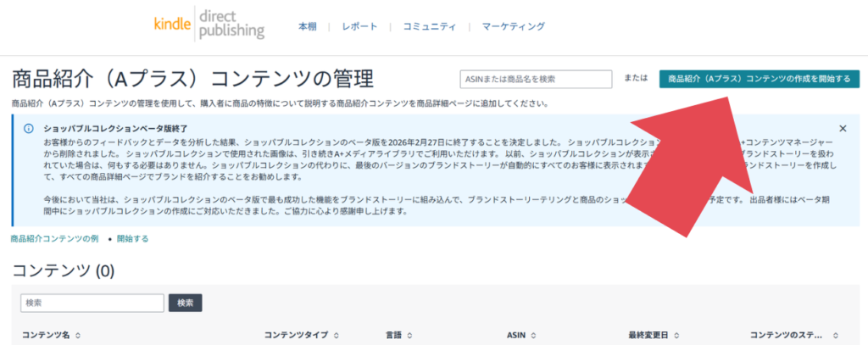Focus the ASINまたは商品名を検索 field
The width and height of the screenshot is (868, 345).
[535, 79]
